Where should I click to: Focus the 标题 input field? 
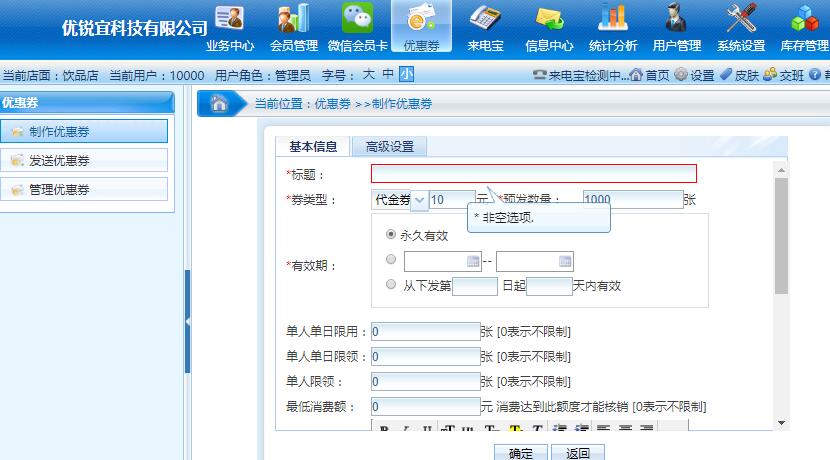[534, 174]
